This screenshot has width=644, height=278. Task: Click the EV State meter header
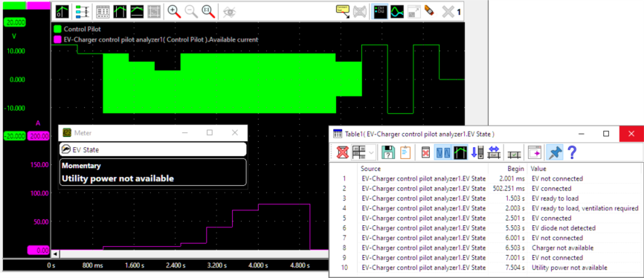pyautogui.click(x=152, y=149)
